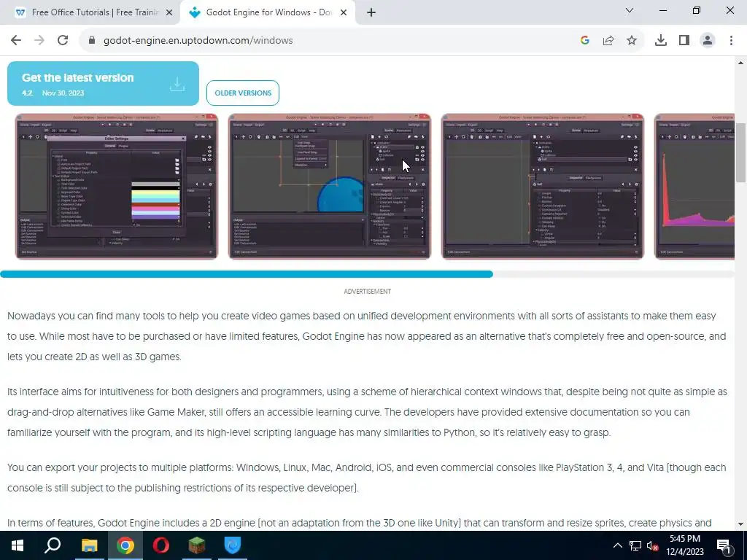Switch to Chrome taskbar icon
Screen dimensions: 747x560
click(x=125, y=545)
